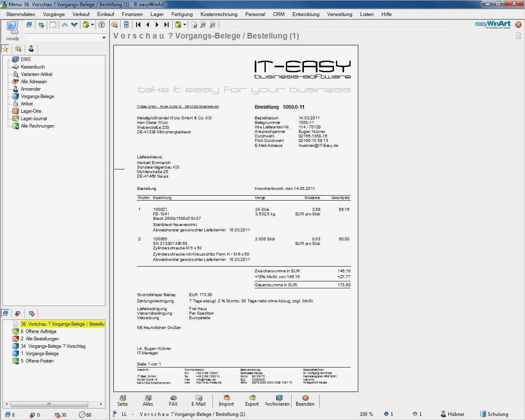The width and height of the screenshot is (525, 420).
Task: Open the Vorgänge menu
Action: [54, 14]
